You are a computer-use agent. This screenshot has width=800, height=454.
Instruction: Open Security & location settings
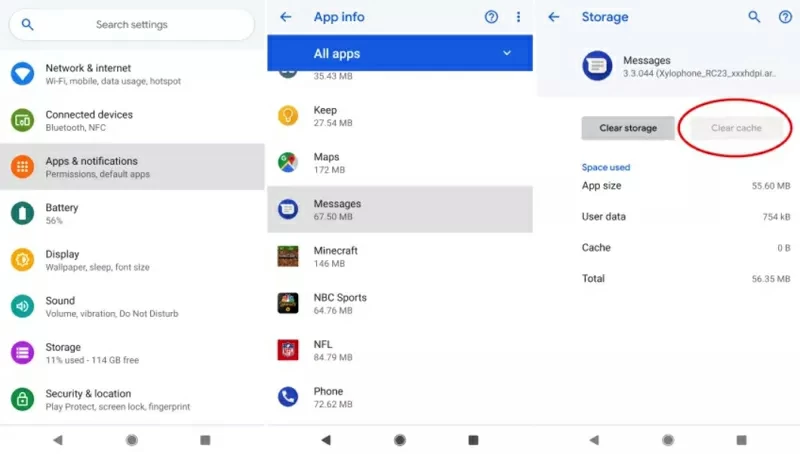(x=132, y=399)
